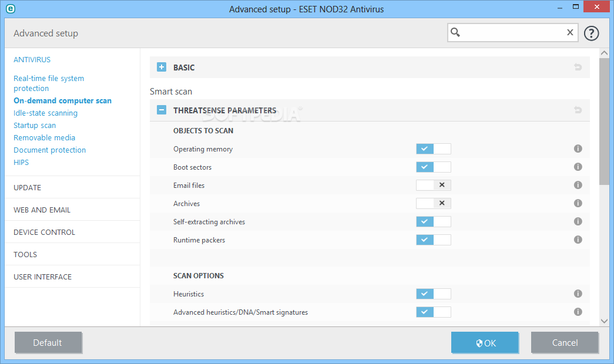Show info for Heuristics
This screenshot has height=364, width=614.
578,294
